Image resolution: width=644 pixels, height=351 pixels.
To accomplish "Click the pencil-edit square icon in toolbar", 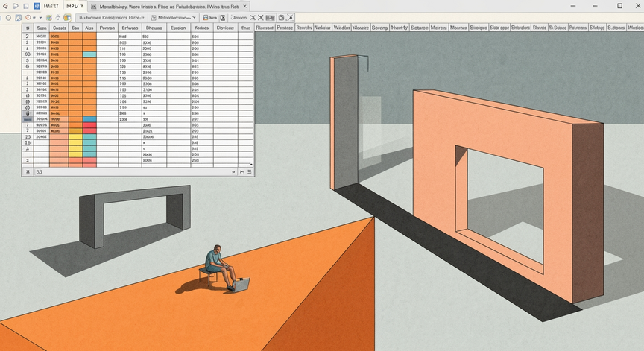I will pos(19,18).
